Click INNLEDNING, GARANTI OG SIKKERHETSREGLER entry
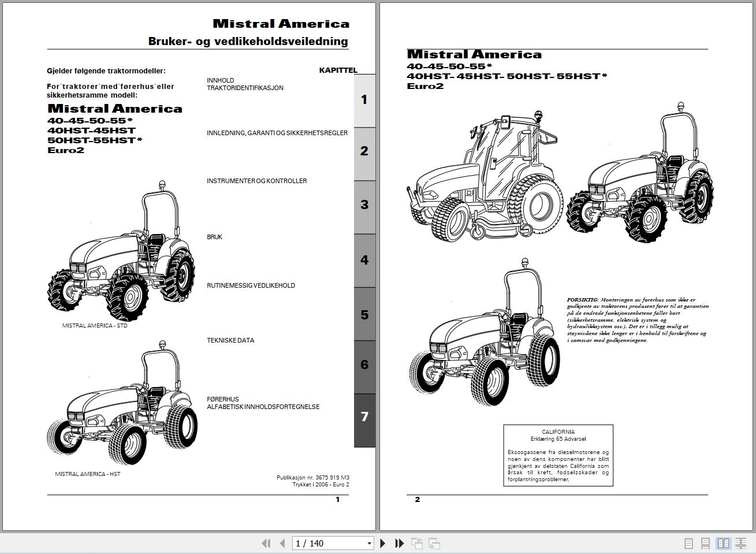The width and height of the screenshot is (756, 554). [277, 133]
